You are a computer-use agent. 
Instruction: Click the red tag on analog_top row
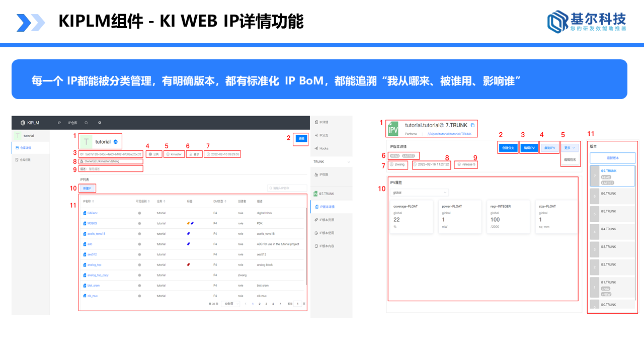point(188,264)
